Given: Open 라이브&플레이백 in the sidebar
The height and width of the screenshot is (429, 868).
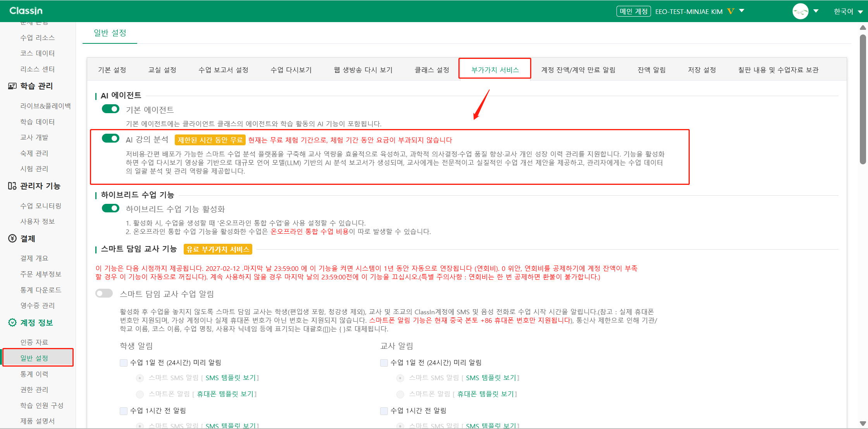Looking at the screenshot, I should click(45, 106).
